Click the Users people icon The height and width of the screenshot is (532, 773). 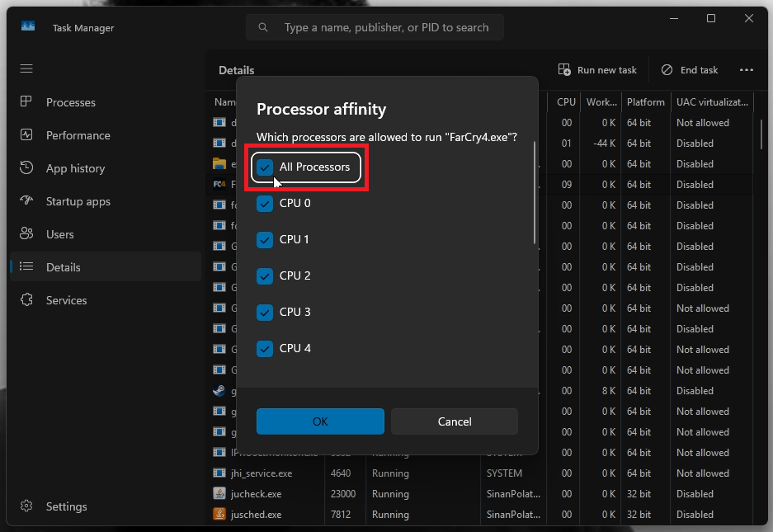[26, 233]
